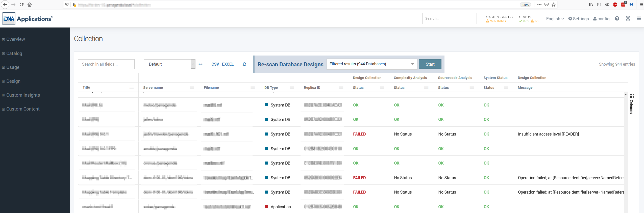Open the page actions three-dot menu

539,5
